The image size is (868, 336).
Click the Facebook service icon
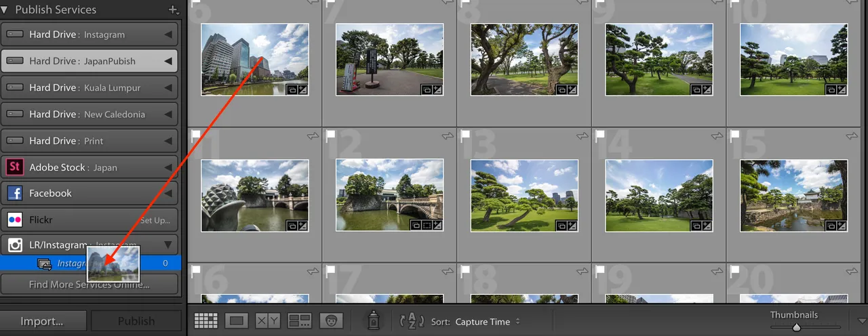pos(15,194)
